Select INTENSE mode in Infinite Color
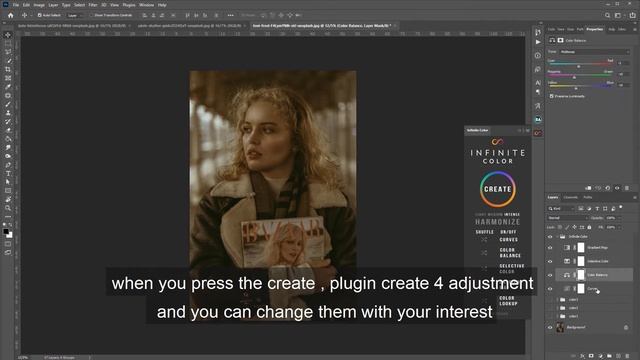640x360 pixels. (x=512, y=214)
